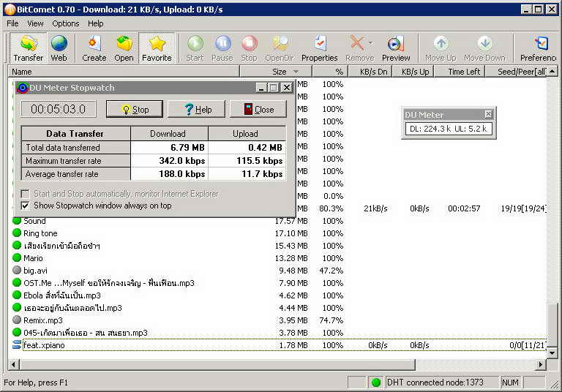This screenshot has width=562, height=392.
Task: Click the Move Up icon
Action: [441, 48]
